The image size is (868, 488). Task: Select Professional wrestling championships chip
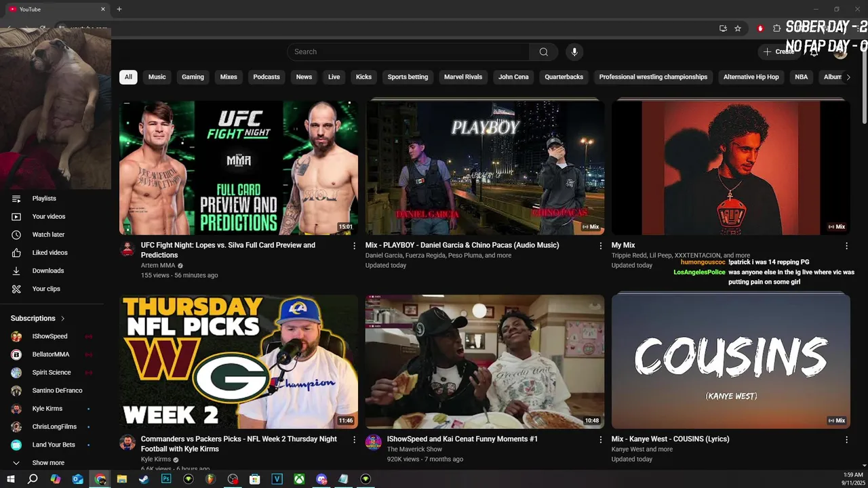click(x=653, y=77)
